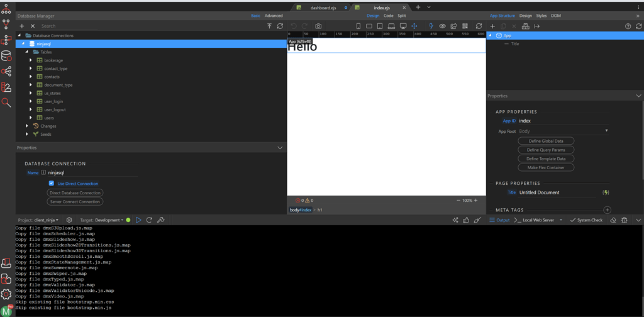Uncheck the Use Direct Connection checkbox

click(52, 184)
